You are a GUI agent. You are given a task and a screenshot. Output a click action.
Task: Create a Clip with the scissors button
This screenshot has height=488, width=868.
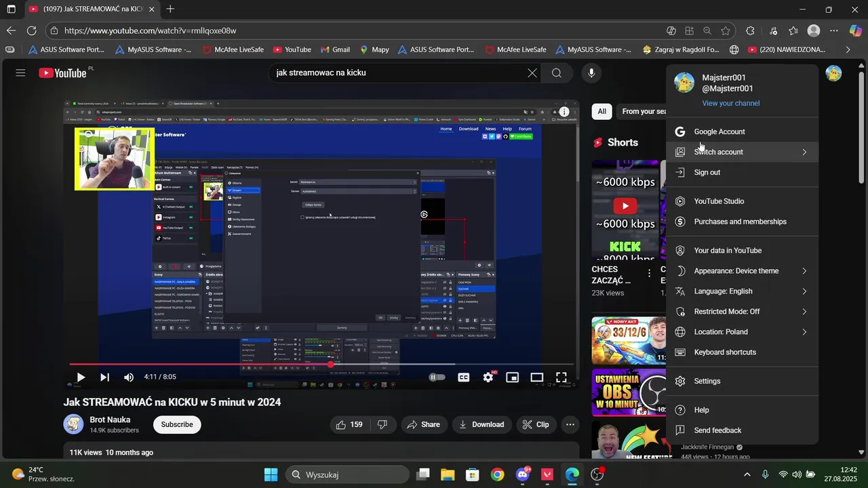(x=536, y=424)
